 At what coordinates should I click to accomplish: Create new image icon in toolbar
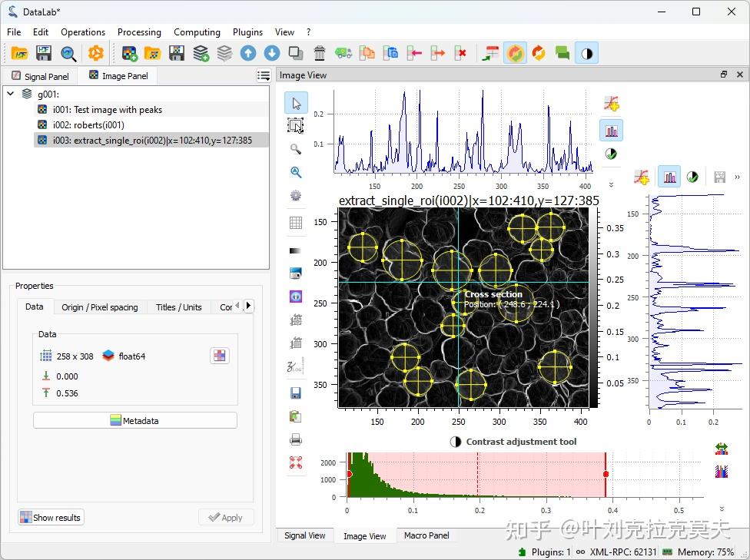(130, 53)
